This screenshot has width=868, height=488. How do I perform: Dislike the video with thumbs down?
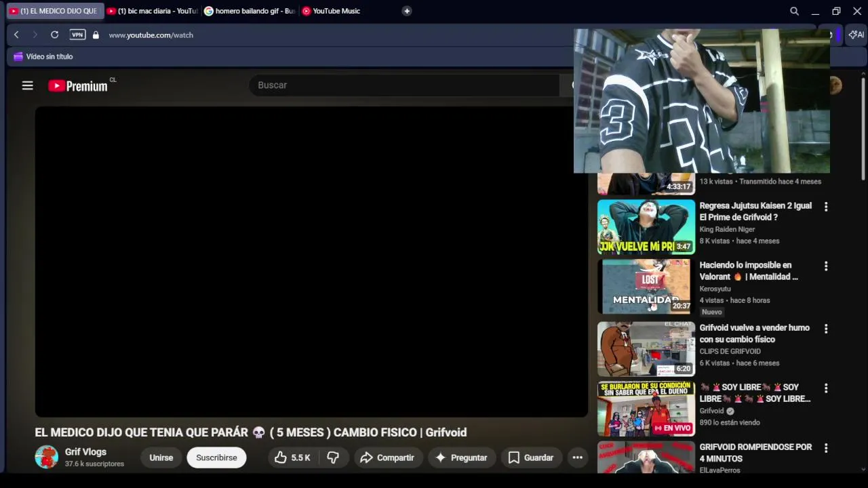point(333,457)
